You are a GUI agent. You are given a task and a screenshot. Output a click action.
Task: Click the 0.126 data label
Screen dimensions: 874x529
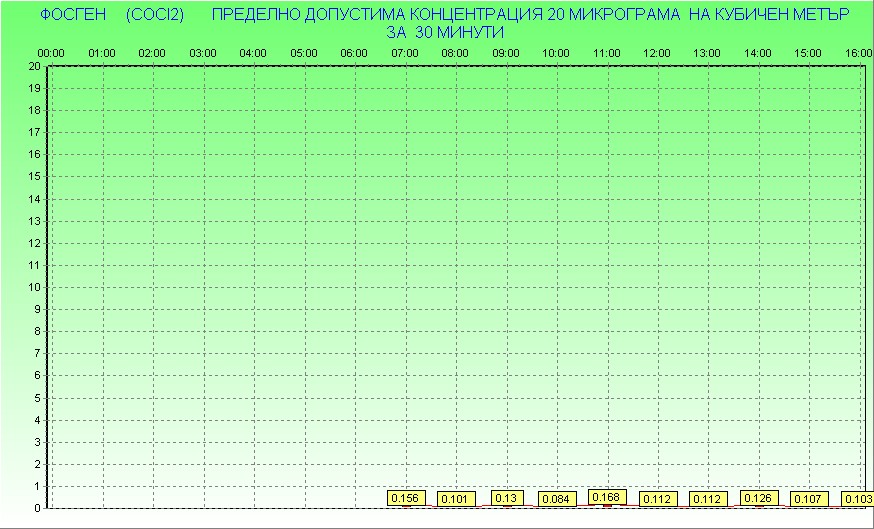tap(759, 498)
